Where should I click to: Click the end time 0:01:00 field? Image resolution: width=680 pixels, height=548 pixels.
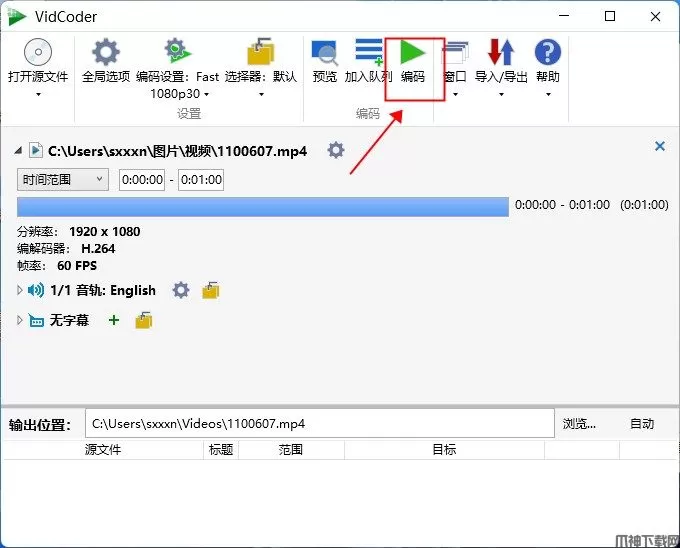click(x=201, y=179)
